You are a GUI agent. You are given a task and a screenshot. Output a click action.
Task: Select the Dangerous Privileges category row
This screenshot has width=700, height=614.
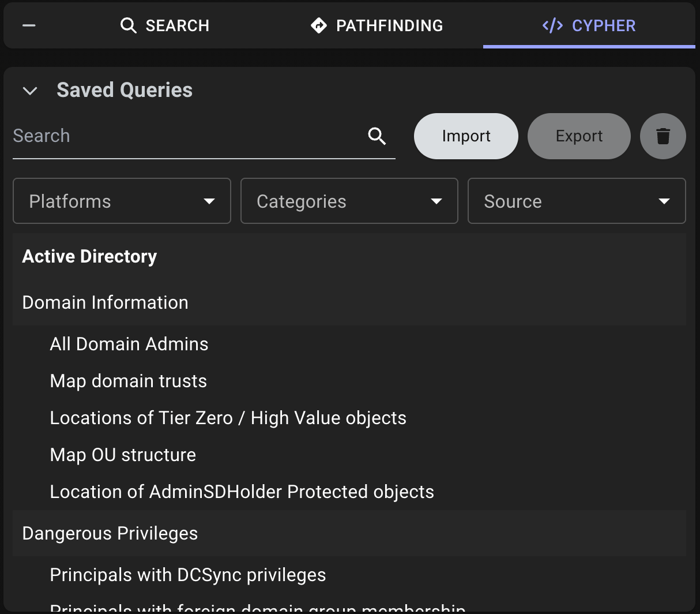click(349, 533)
